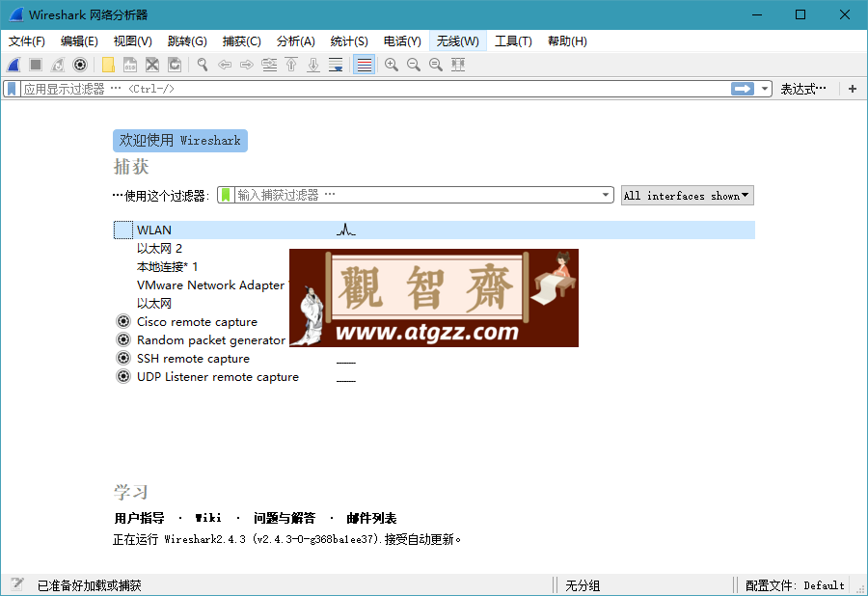868x596 pixels.
Task: Expand the display filter history dropdown
Action: [765, 89]
